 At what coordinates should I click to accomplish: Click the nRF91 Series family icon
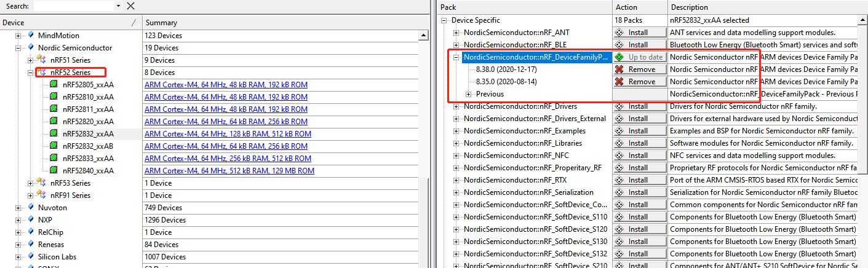coord(42,195)
